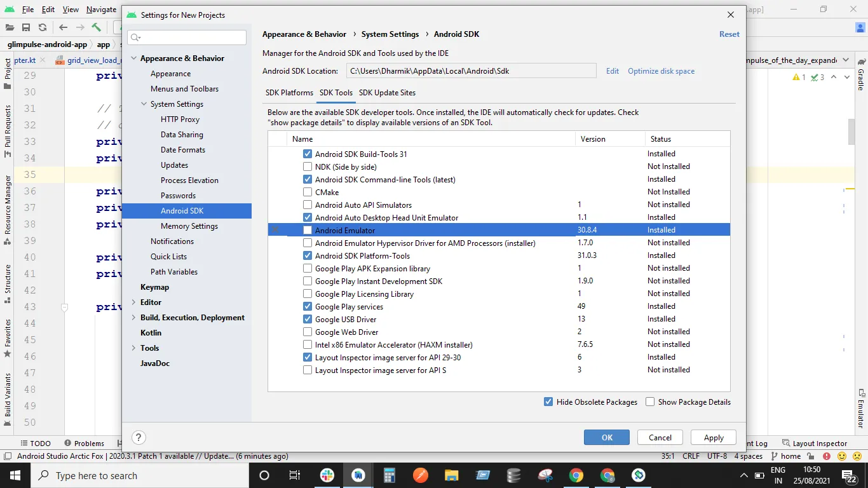This screenshot has width=868, height=488.
Task: Click the Optimize disk space link
Action: click(x=661, y=71)
